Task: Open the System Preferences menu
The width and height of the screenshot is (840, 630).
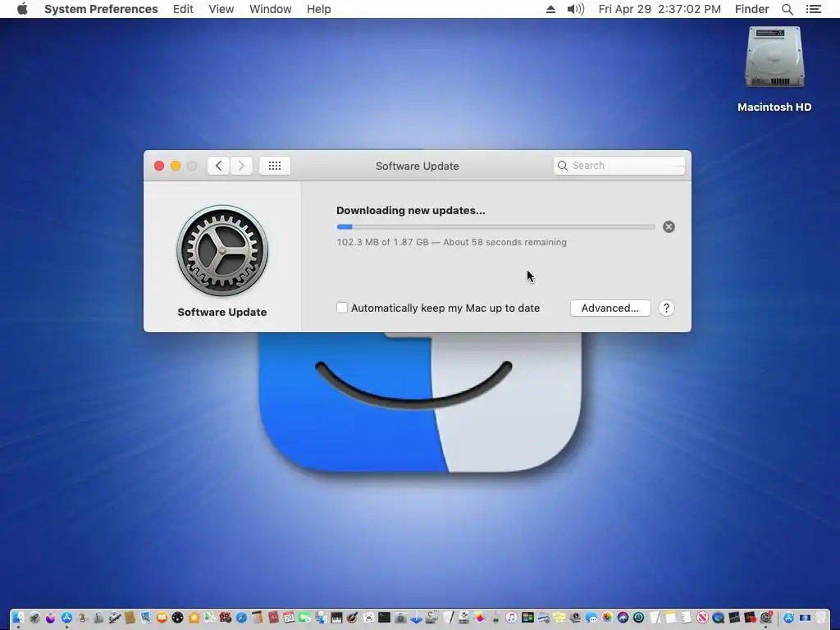Action: 101,9
